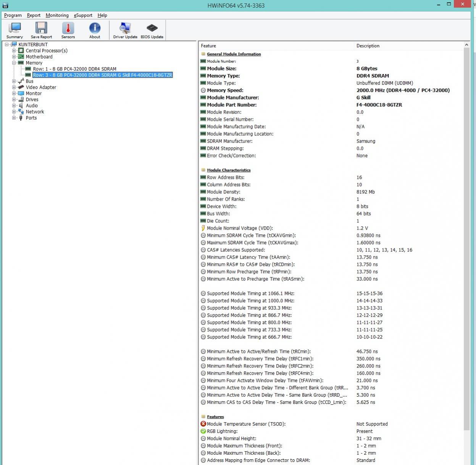Expand the Drives tree node

[x=14, y=99]
